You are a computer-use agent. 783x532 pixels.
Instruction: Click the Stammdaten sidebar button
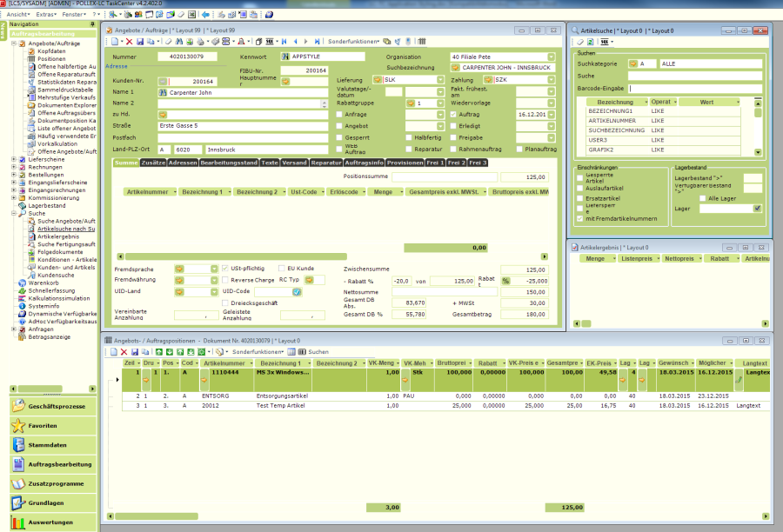(x=48, y=445)
